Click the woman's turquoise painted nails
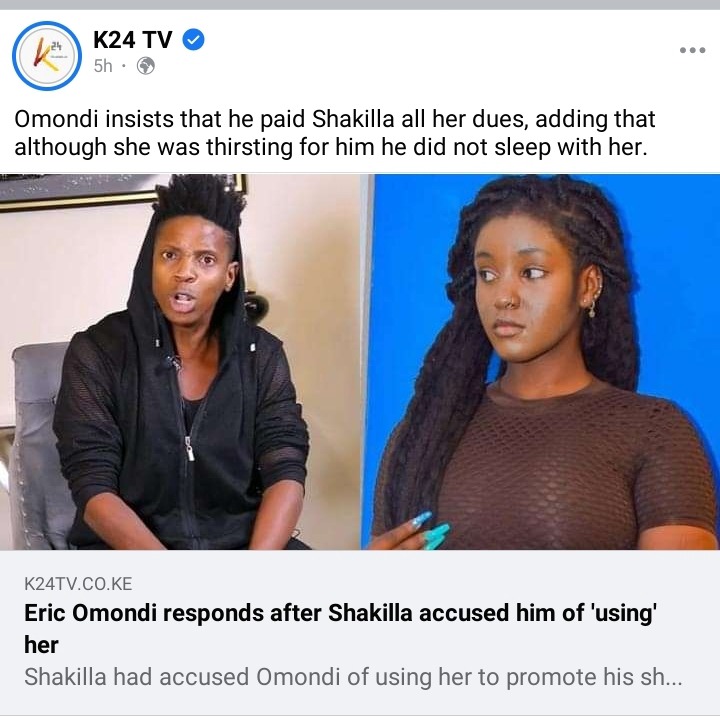 coord(431,530)
